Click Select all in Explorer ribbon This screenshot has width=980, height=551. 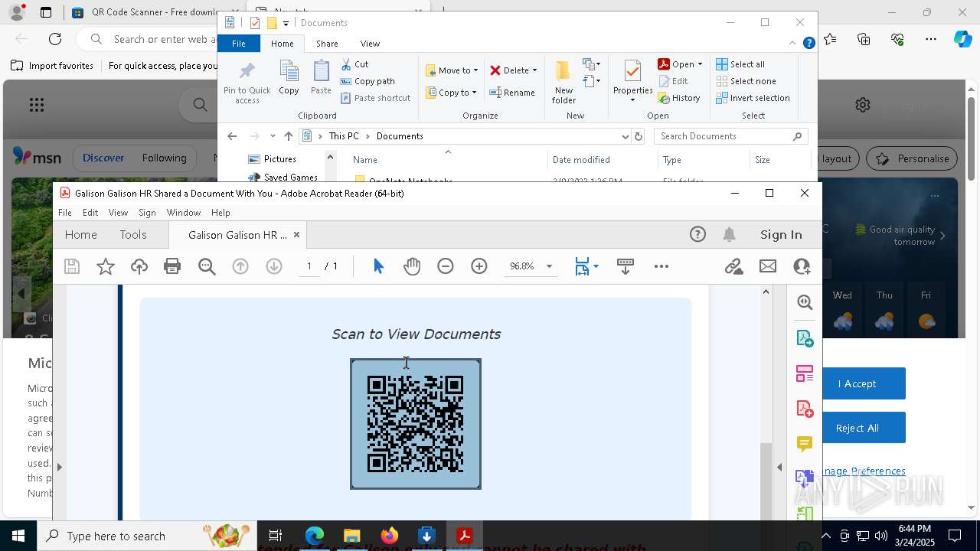(740, 64)
